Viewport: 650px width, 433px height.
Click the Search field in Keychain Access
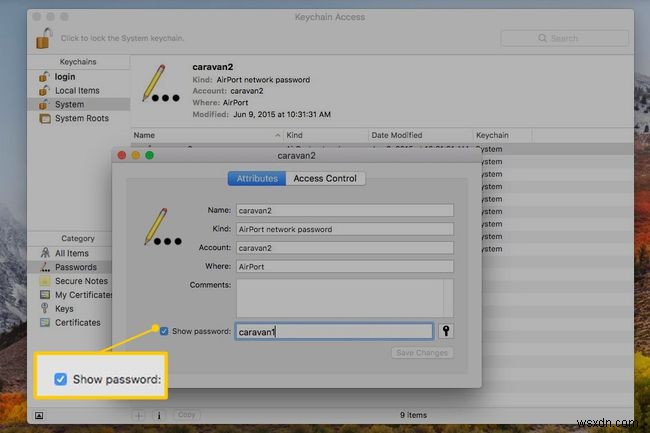tap(565, 38)
